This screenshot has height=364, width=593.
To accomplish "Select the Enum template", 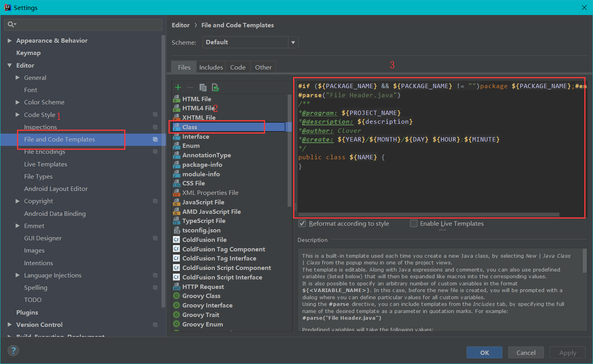I will (x=191, y=146).
